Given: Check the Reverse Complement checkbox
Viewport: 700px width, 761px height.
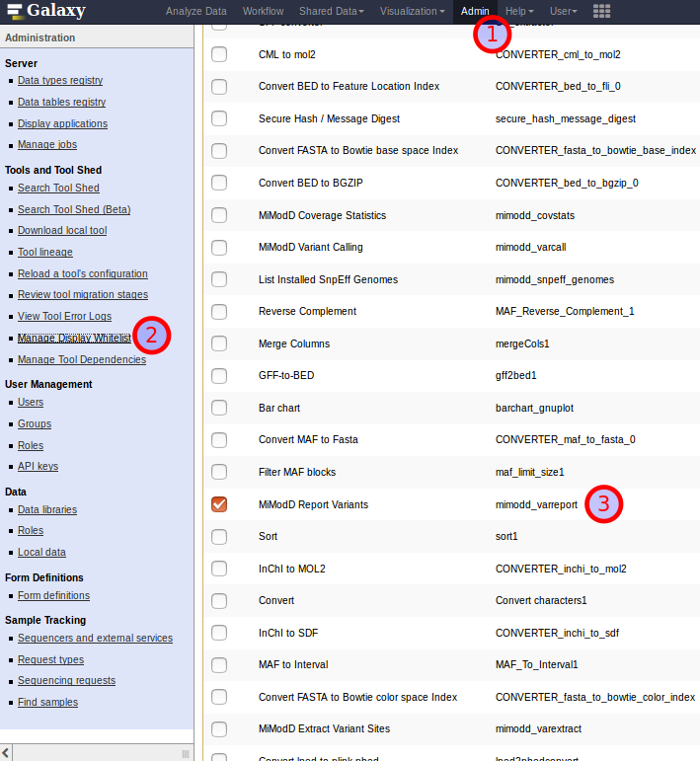Looking at the screenshot, I should (219, 312).
